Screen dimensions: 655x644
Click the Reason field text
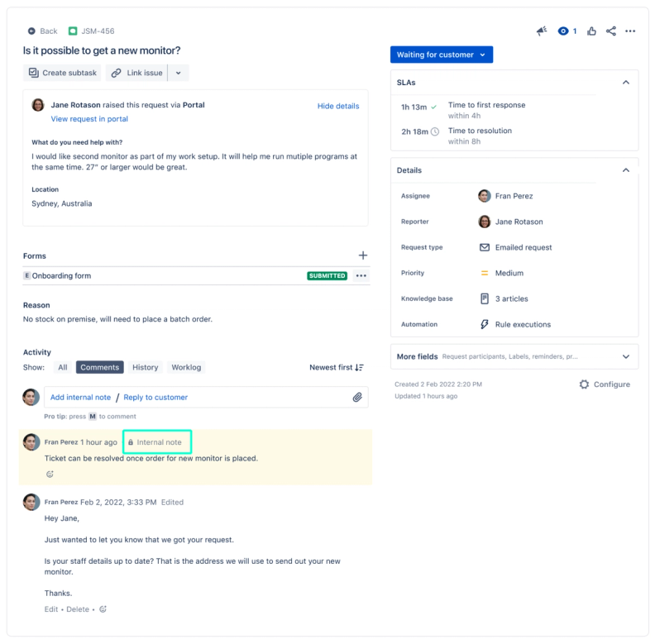tap(117, 319)
